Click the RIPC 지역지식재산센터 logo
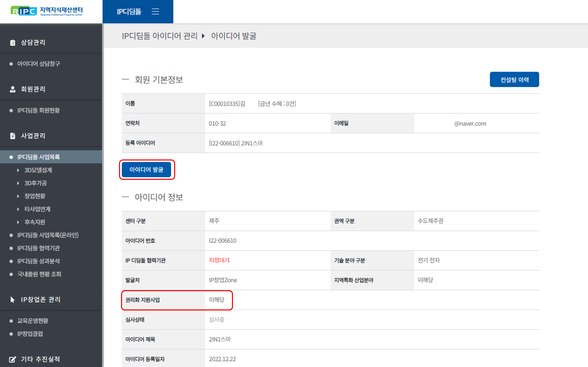 47,11
